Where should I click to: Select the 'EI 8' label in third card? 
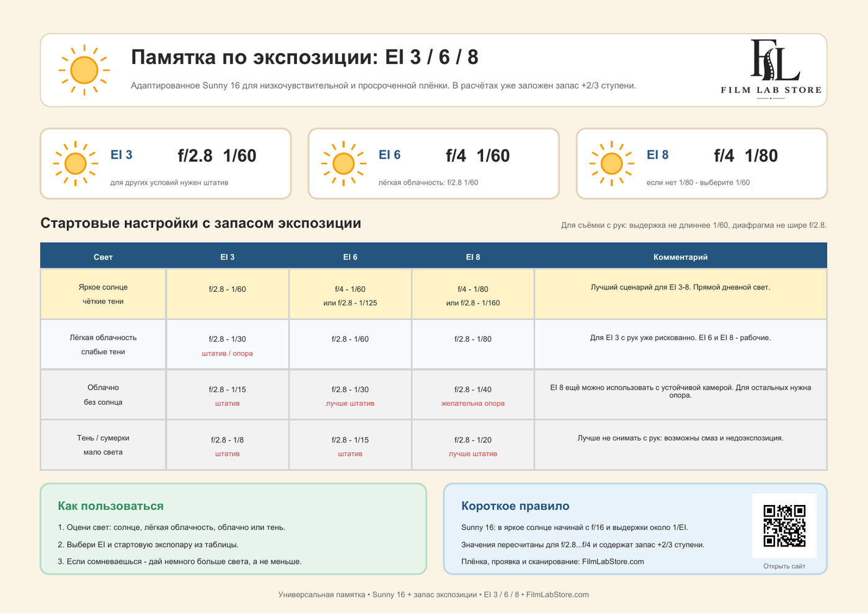click(x=657, y=155)
